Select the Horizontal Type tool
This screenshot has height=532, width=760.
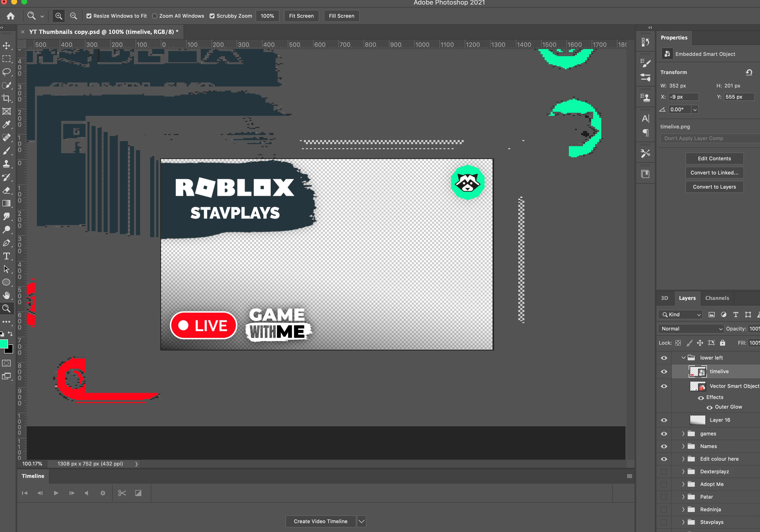tap(7, 256)
